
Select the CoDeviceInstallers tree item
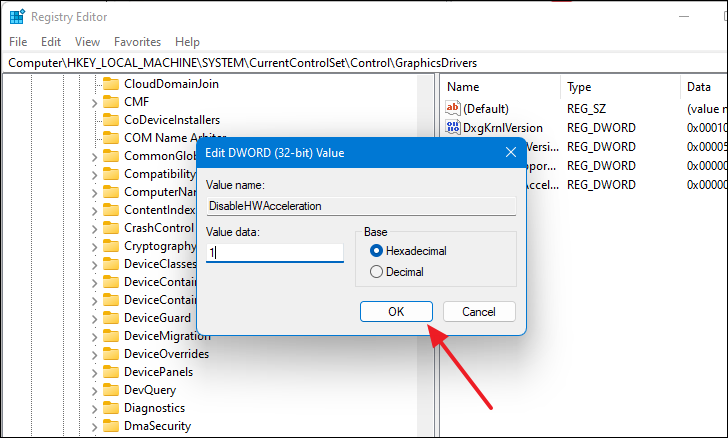pyautogui.click(x=172, y=120)
